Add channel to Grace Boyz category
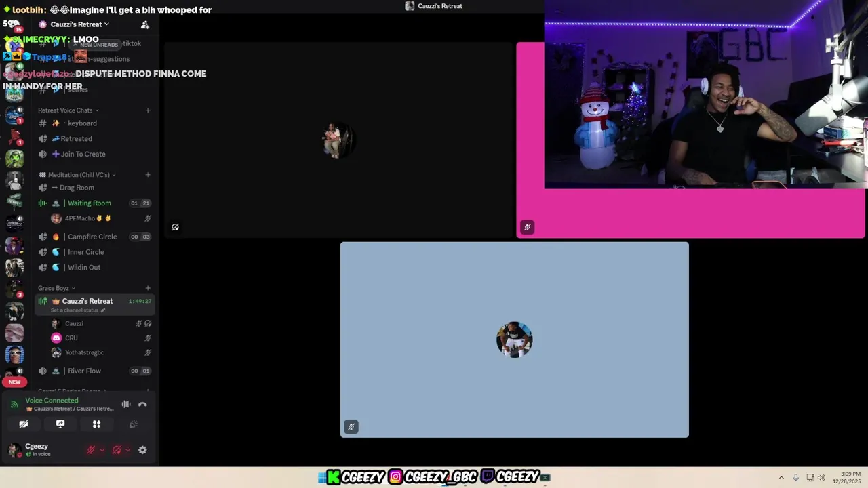 [148, 288]
